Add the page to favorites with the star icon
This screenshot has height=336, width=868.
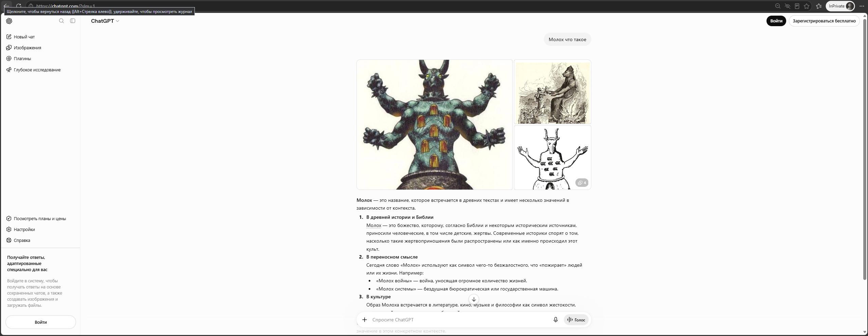click(807, 6)
